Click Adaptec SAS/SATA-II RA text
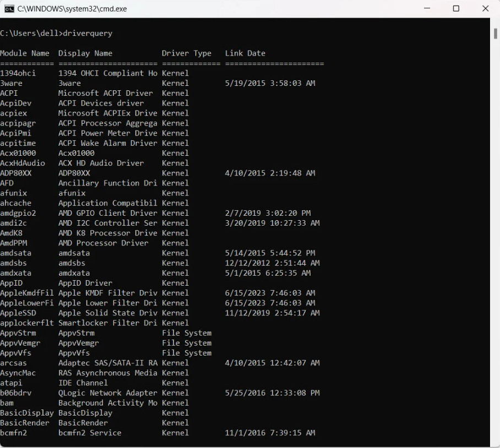 [108, 363]
